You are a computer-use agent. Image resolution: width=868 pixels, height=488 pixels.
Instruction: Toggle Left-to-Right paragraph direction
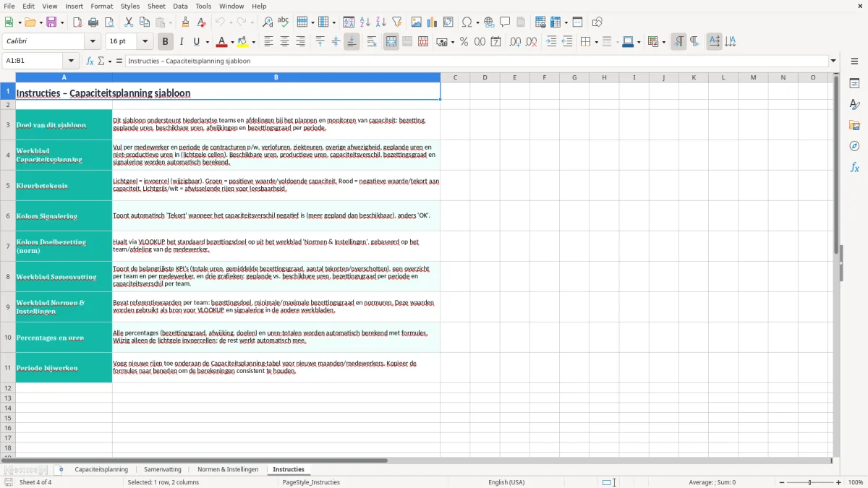(x=678, y=42)
